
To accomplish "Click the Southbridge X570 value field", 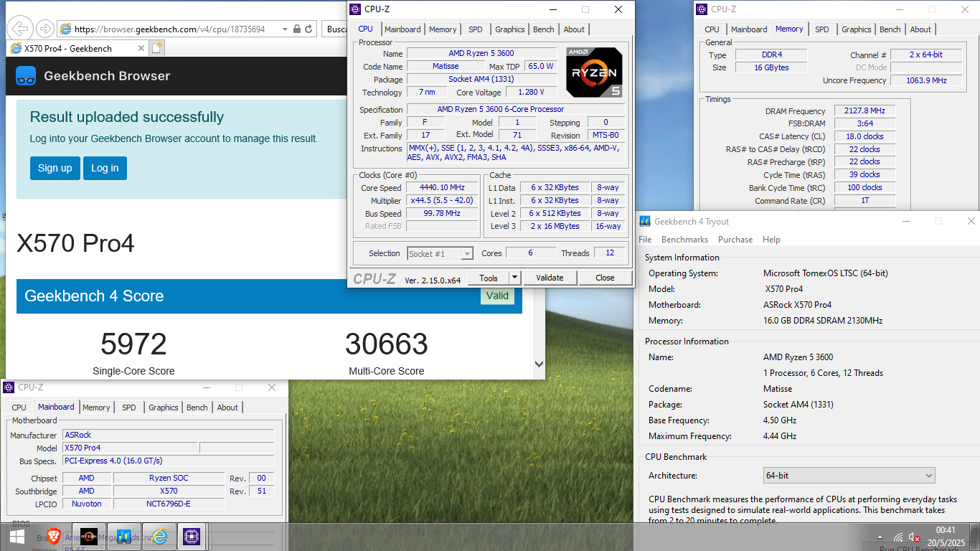I will tap(169, 491).
